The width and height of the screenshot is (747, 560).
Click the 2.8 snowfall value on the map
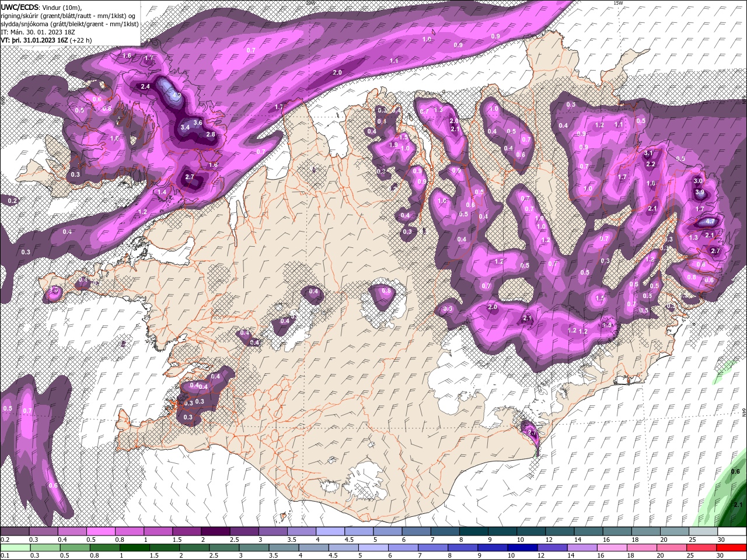211,134
